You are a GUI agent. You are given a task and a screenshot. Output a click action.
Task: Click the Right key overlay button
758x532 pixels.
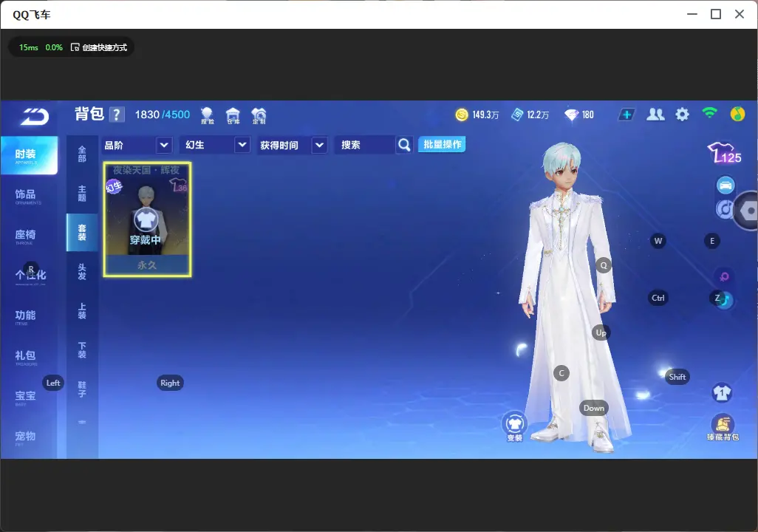point(170,383)
